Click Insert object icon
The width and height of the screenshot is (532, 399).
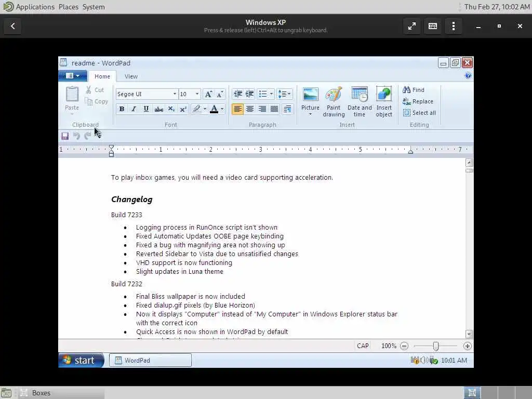(x=384, y=95)
